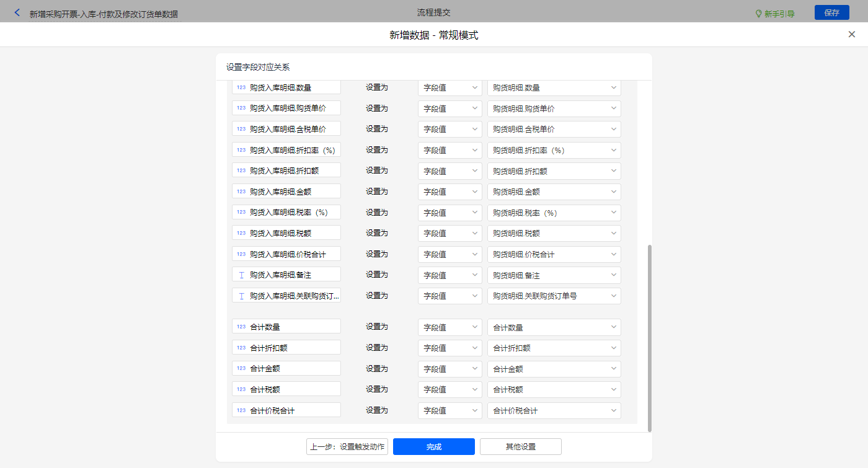
Task: Open the 字段值 dropdown for 购货入库明细.数量
Action: click(x=449, y=88)
